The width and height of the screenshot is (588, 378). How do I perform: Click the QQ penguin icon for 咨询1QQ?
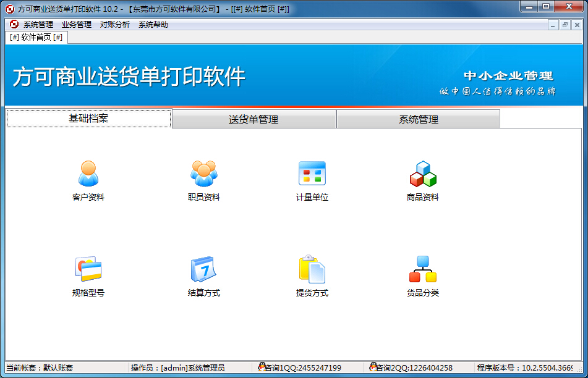coord(262,367)
